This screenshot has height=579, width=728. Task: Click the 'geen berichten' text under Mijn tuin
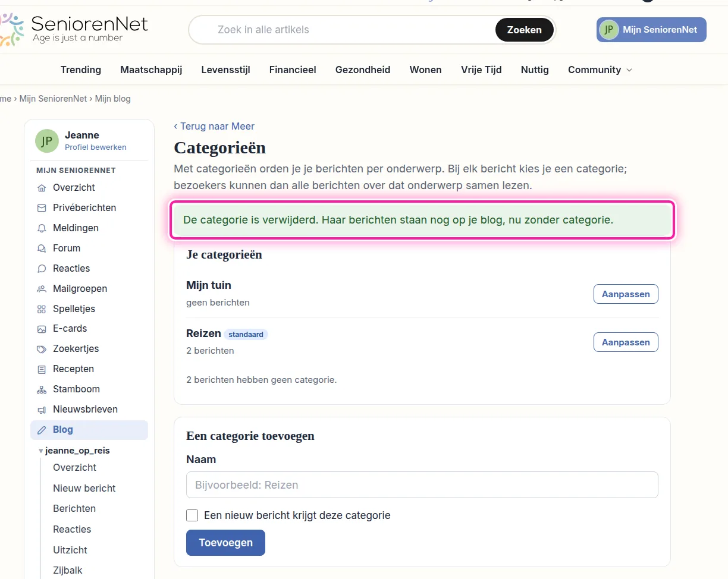[x=218, y=303]
